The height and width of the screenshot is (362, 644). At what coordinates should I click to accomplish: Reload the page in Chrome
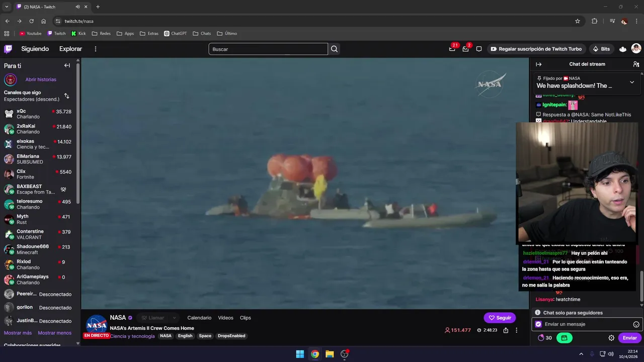pos(31,21)
